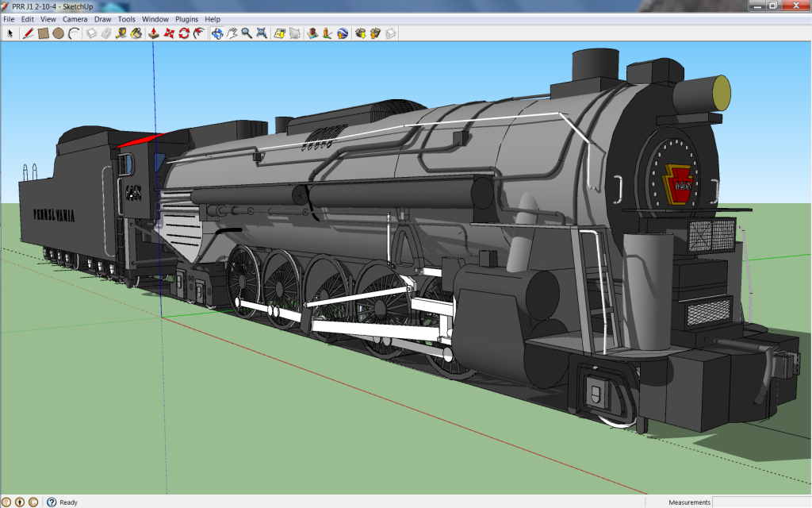This screenshot has height=508, width=812.
Task: Restore down the SketchUp window
Action: click(x=773, y=6)
